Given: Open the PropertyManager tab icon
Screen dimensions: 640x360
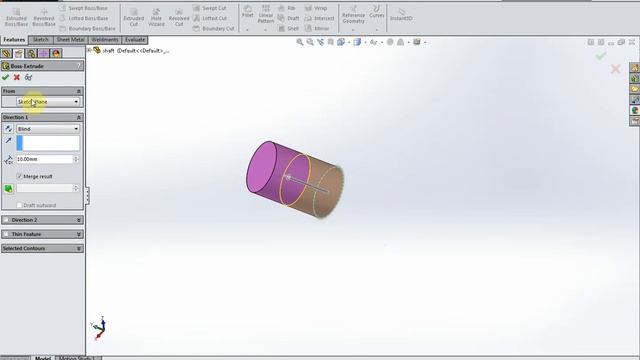Looking at the screenshot, I should point(19,53).
